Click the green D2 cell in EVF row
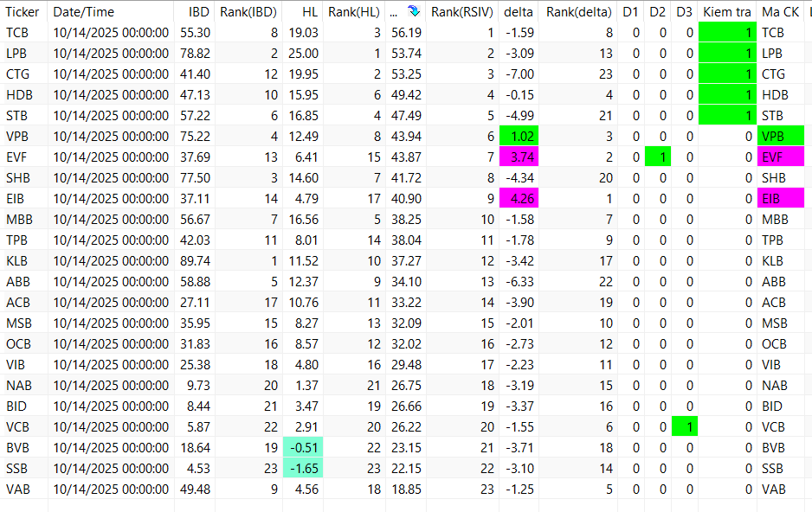 [x=658, y=157]
